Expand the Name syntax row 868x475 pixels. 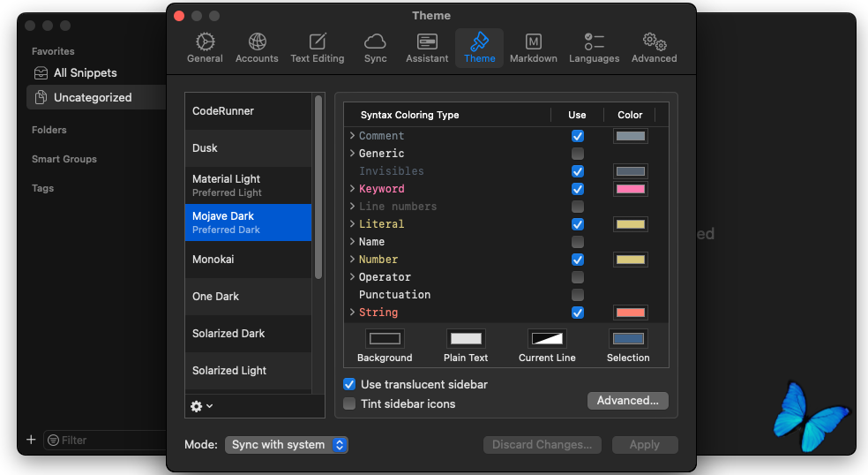pos(352,241)
